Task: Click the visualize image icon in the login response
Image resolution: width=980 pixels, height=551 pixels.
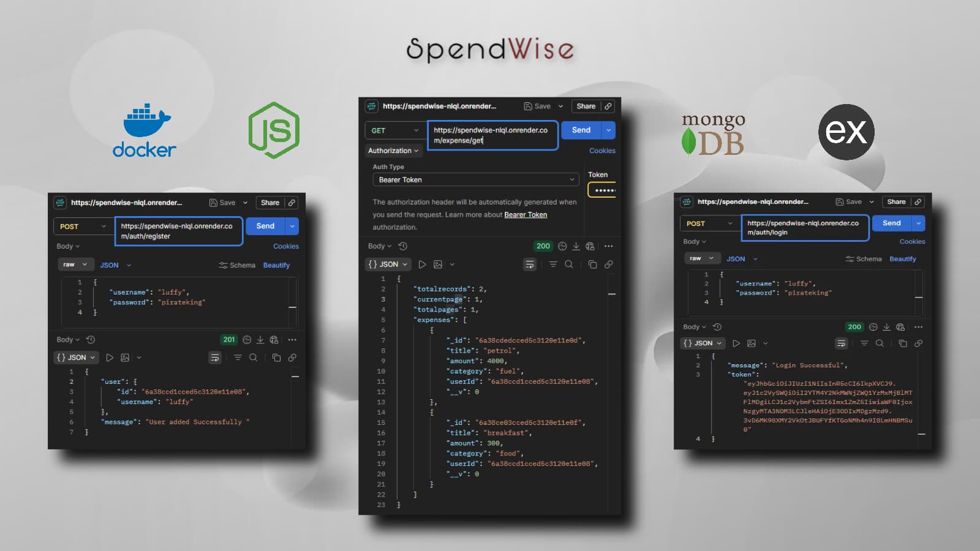Action: [752, 343]
